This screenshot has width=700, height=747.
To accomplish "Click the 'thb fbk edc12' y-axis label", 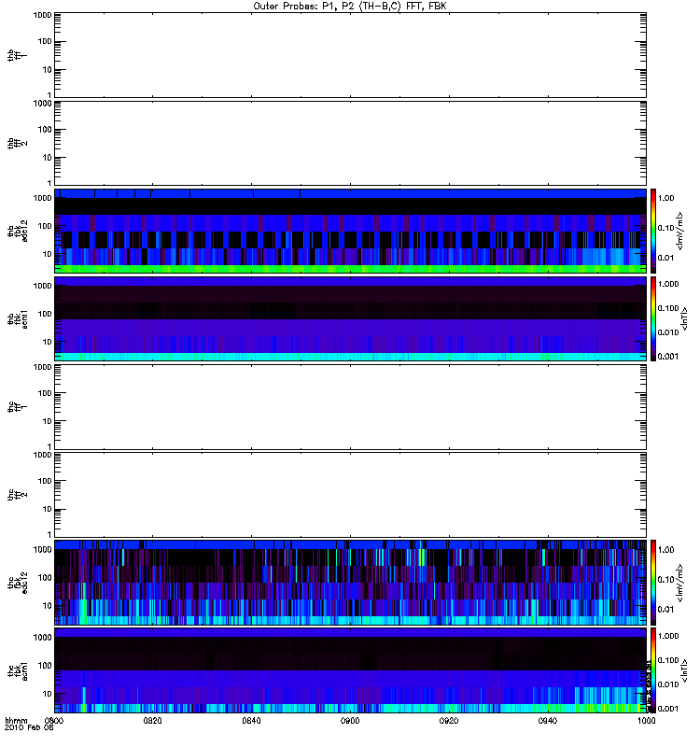I will (18, 231).
